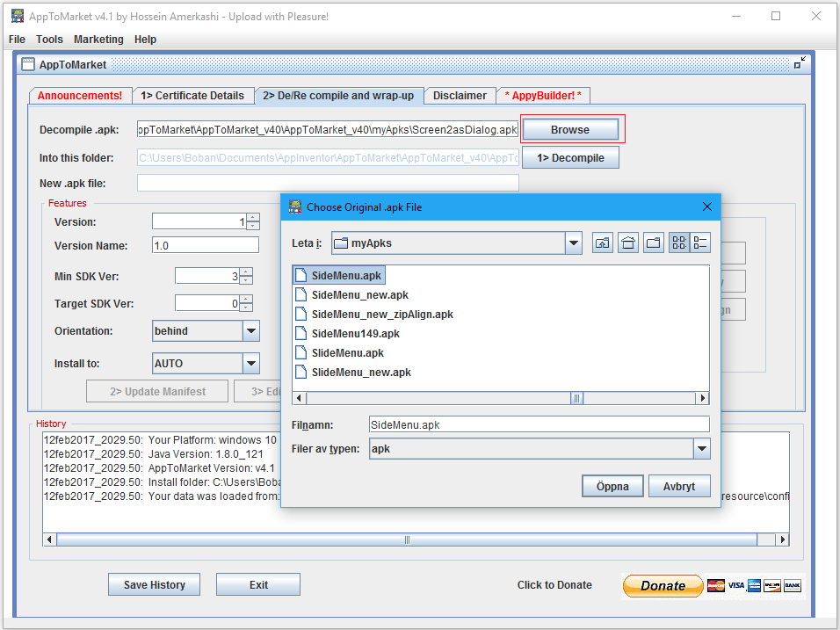Click the Browse button
This screenshot has height=630, width=840.
[570, 130]
